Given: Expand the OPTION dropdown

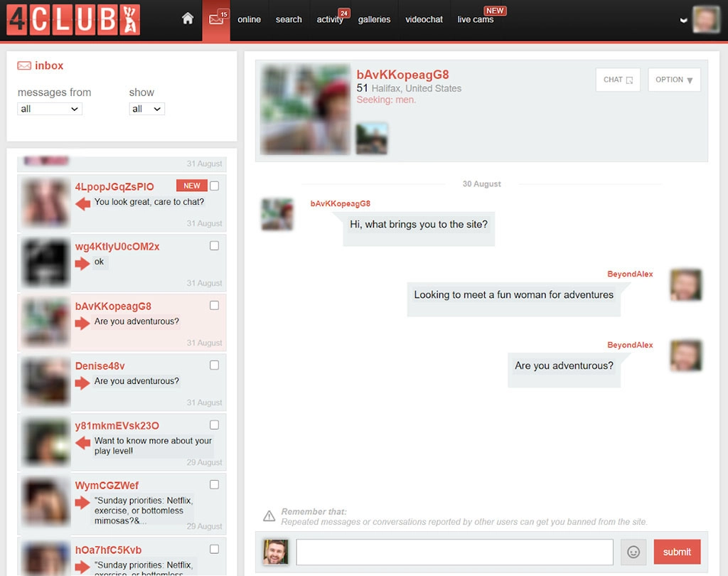Looking at the screenshot, I should pyautogui.click(x=673, y=80).
